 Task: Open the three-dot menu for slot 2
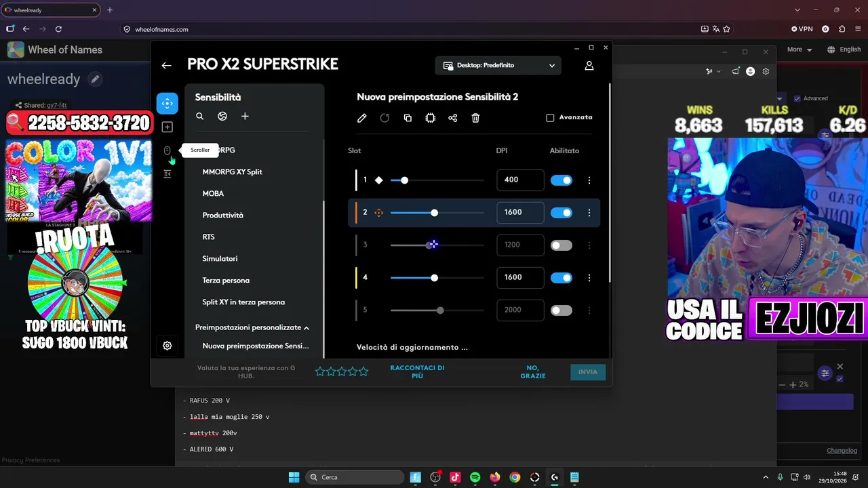coord(589,213)
